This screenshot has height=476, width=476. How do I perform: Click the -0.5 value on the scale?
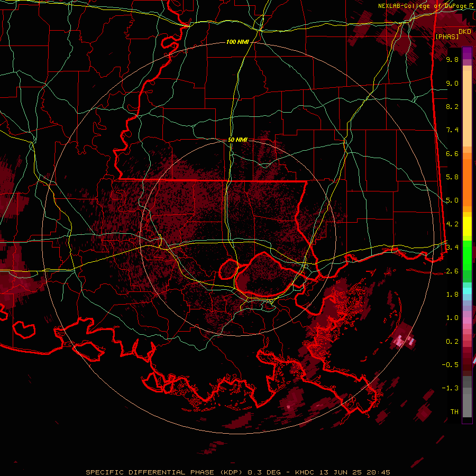point(450,364)
